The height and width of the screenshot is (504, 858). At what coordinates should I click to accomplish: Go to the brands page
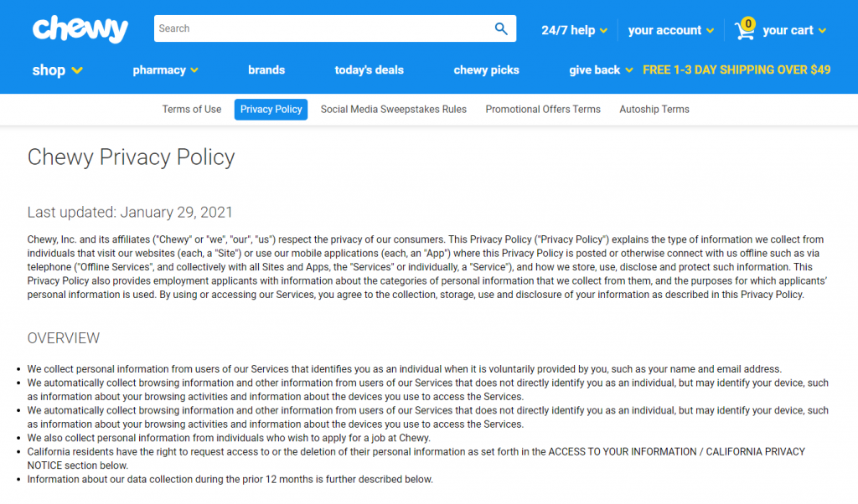coord(266,70)
